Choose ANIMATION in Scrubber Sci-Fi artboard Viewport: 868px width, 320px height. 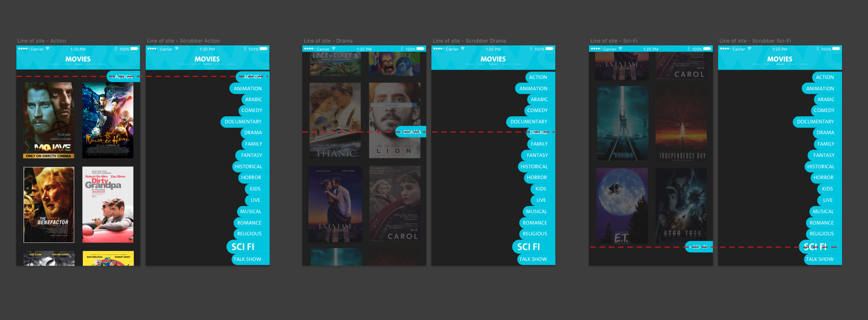point(822,88)
